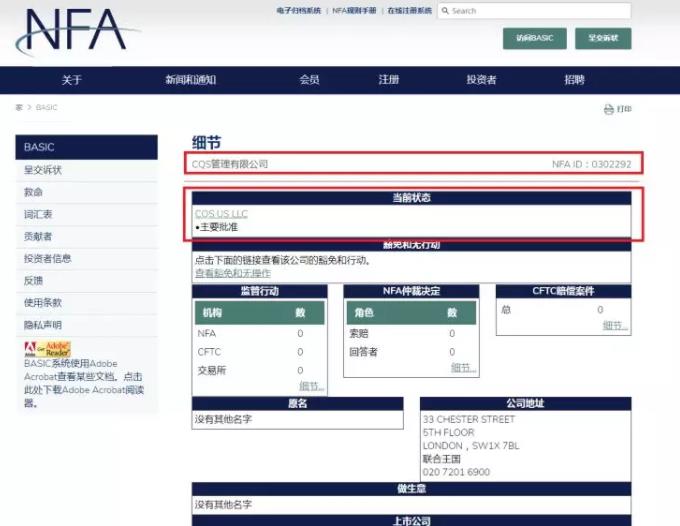
Task: Click the 查看豁免和无操作 link
Action: coord(233,273)
